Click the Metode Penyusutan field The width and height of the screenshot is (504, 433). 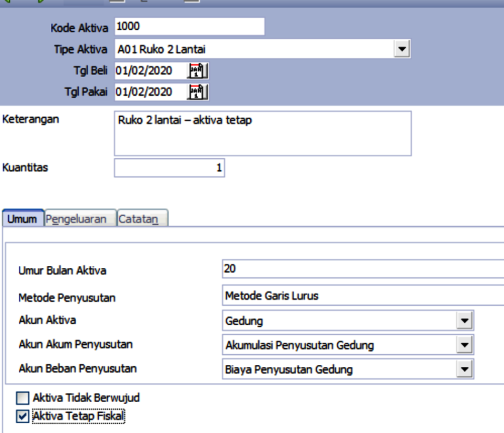tap(363, 295)
